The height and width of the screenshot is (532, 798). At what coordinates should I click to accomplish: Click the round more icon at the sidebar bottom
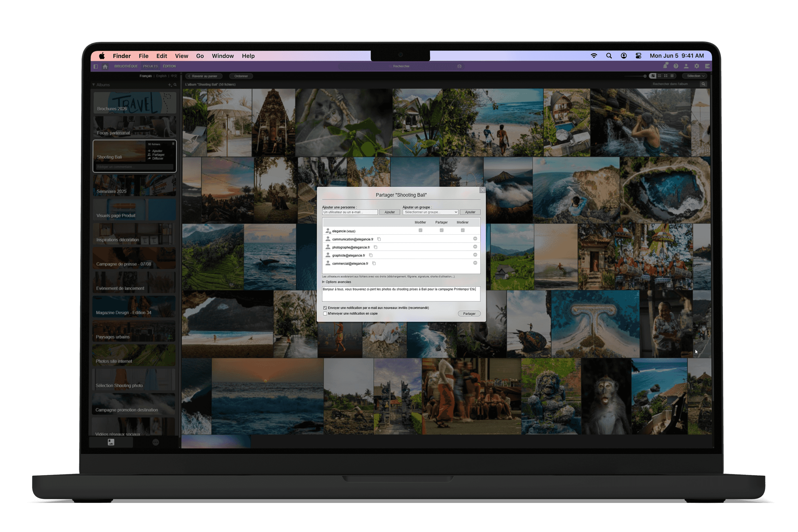(x=156, y=442)
